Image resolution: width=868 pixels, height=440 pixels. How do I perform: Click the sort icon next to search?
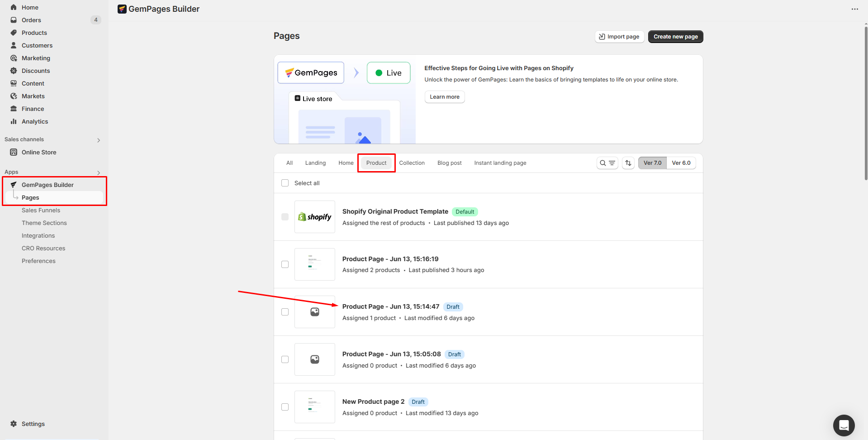coord(628,163)
